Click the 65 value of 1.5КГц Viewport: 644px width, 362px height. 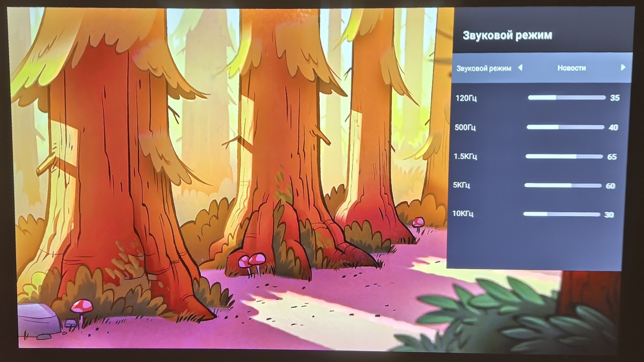[x=612, y=157]
